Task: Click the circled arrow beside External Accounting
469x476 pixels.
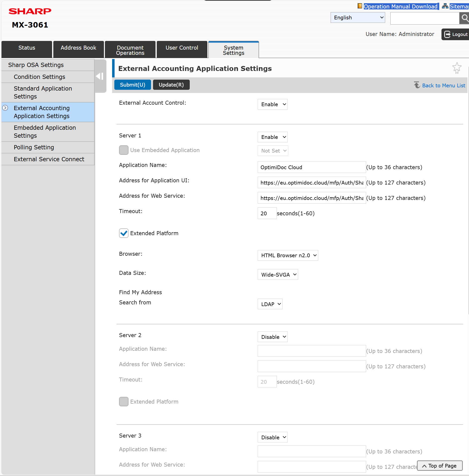Action: pyautogui.click(x=5, y=108)
